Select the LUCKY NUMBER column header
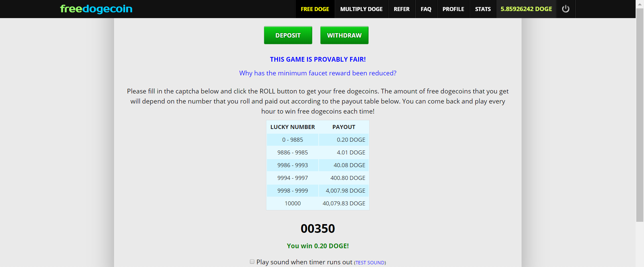 tap(292, 127)
